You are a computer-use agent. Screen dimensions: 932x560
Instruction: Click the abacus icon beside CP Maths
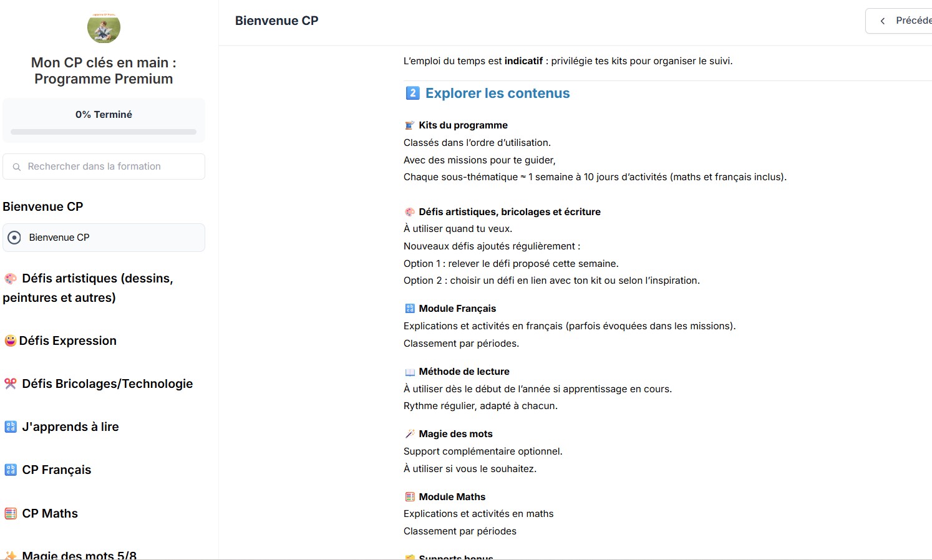11,513
